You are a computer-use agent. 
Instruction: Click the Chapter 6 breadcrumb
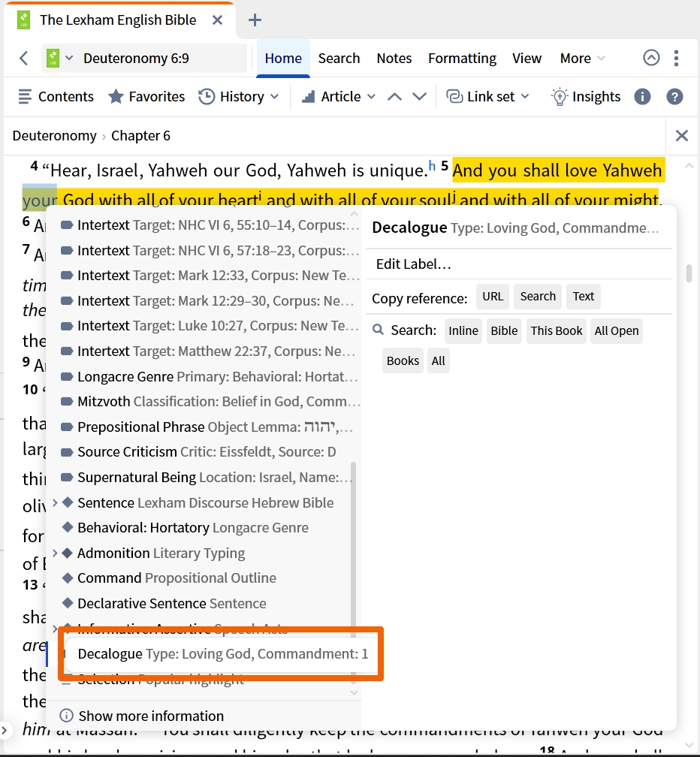pyautogui.click(x=140, y=136)
